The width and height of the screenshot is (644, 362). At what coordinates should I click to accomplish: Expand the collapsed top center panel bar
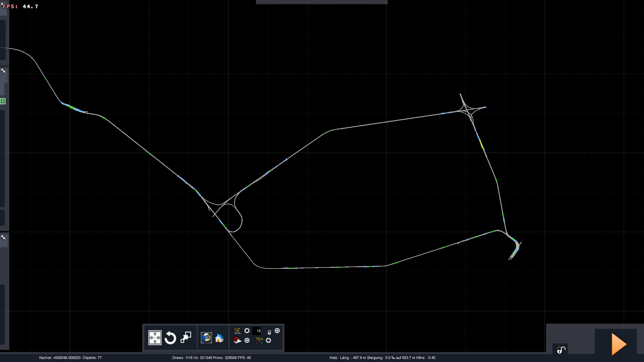click(321, 2)
